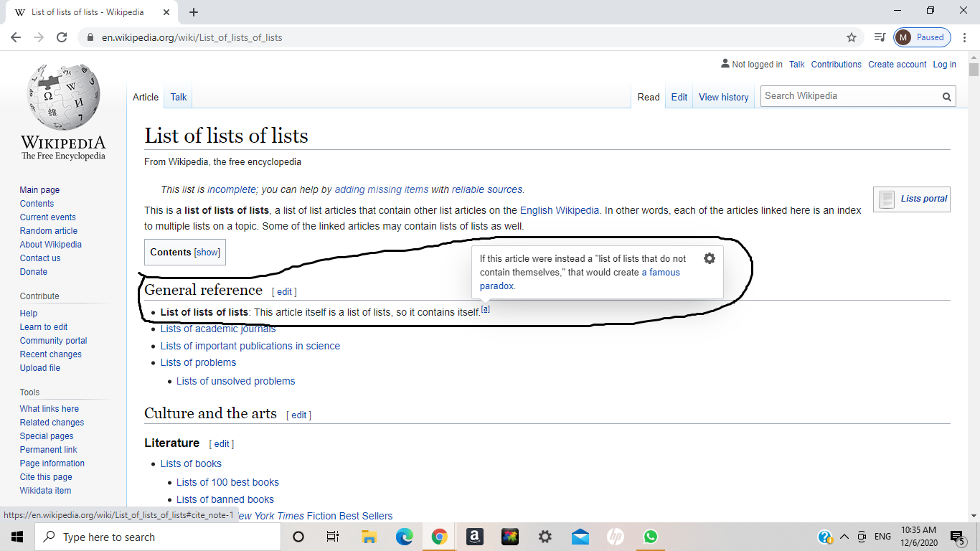Open WhatsApp from the taskbar
This screenshot has height=551, width=980.
[x=650, y=537]
